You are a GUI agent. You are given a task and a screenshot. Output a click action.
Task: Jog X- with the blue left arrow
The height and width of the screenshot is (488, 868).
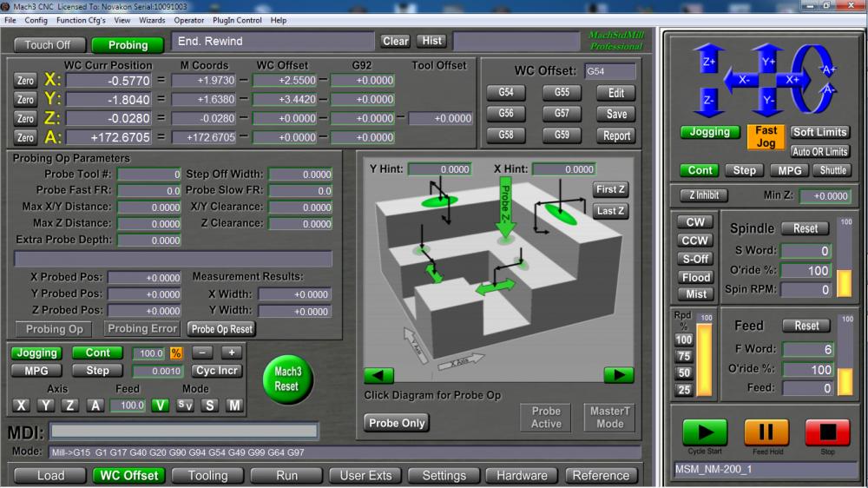(x=742, y=80)
